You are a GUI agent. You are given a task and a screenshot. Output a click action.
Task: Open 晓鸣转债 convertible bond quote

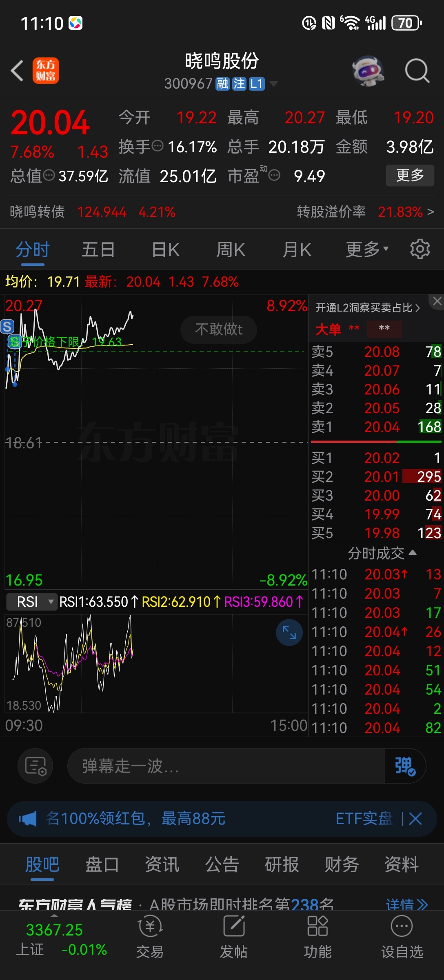[x=93, y=212]
